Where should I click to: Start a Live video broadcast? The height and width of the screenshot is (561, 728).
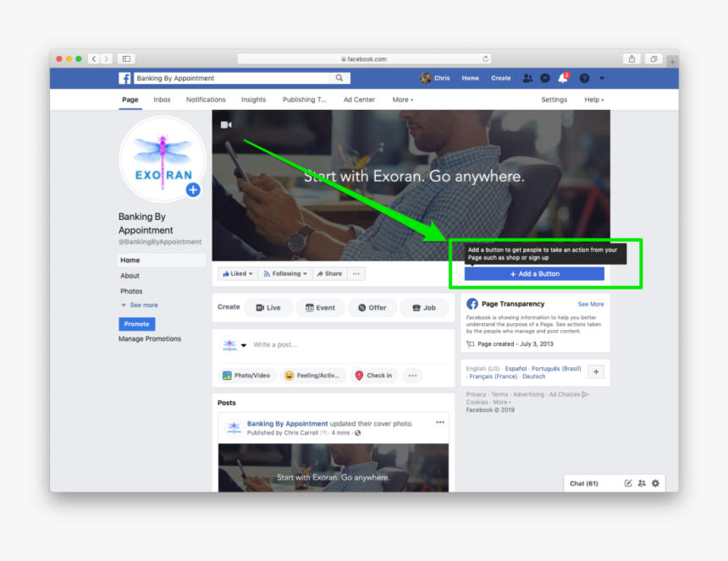tap(268, 307)
